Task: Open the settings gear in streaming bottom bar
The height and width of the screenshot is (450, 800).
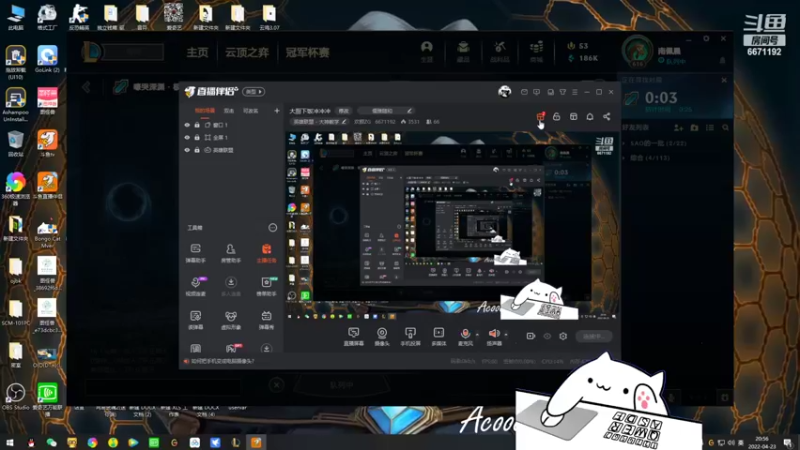Action: pos(563,336)
